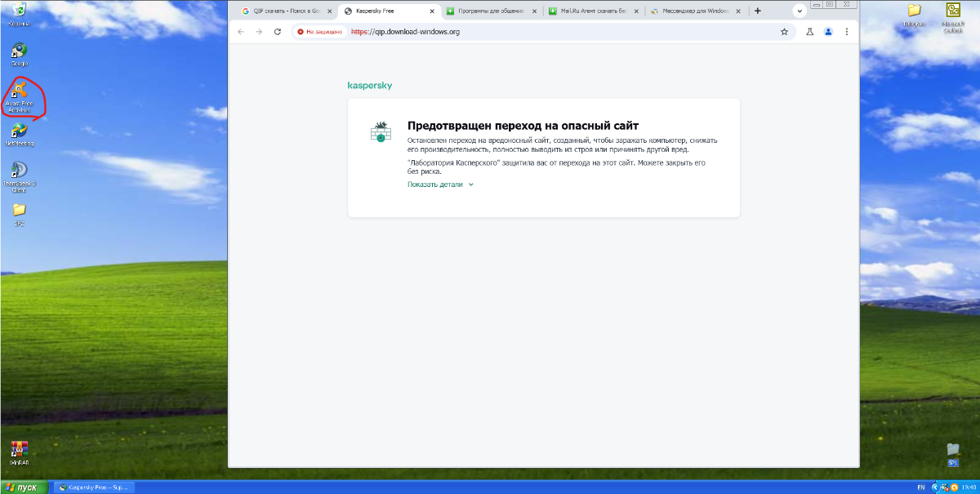Switch to 'Программы для общения' tab
This screenshot has height=494, width=980.
tap(491, 11)
